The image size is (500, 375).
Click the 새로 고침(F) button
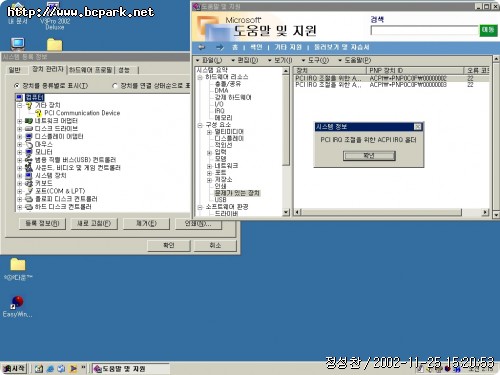tap(94, 223)
